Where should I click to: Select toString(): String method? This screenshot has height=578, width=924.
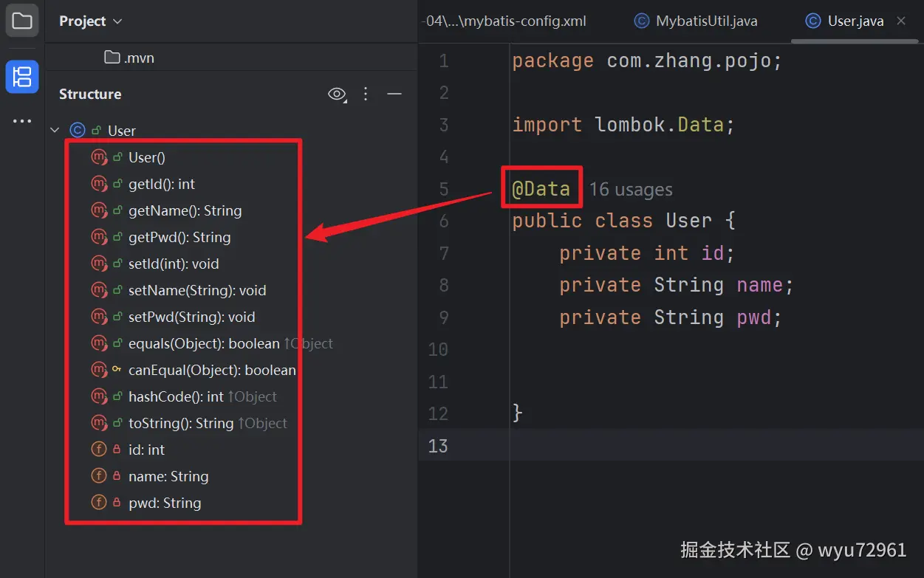pos(181,423)
